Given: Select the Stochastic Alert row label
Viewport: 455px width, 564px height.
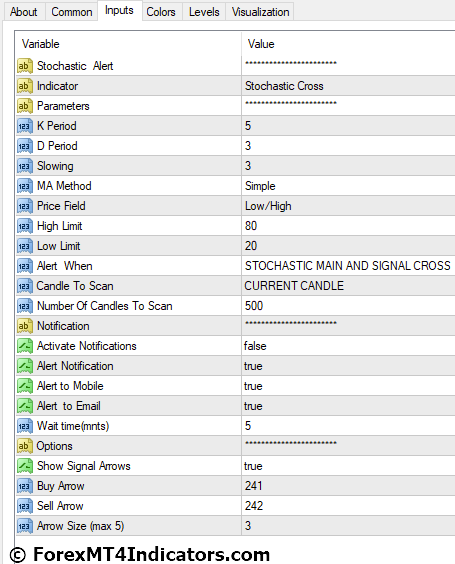Looking at the screenshot, I should pyautogui.click(x=75, y=66).
